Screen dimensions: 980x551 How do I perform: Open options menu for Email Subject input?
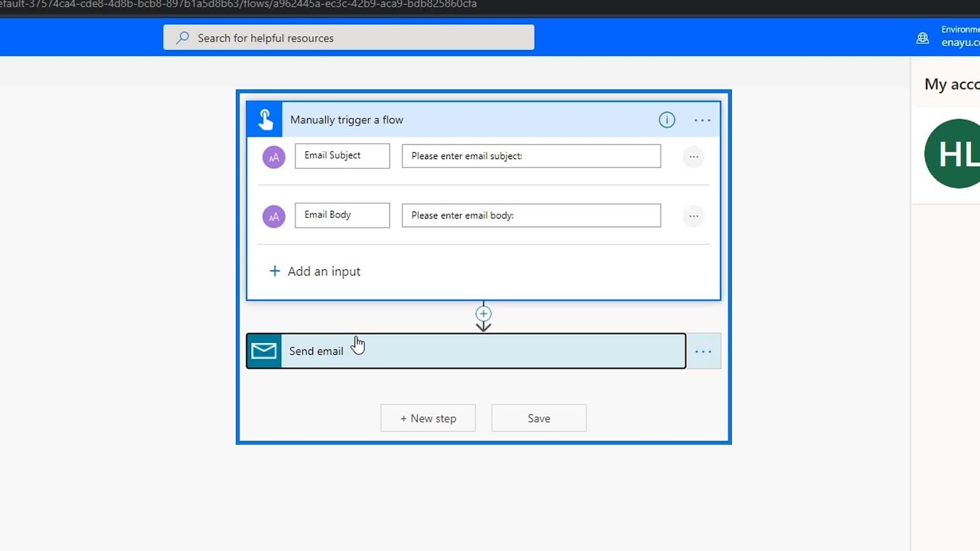(x=693, y=157)
